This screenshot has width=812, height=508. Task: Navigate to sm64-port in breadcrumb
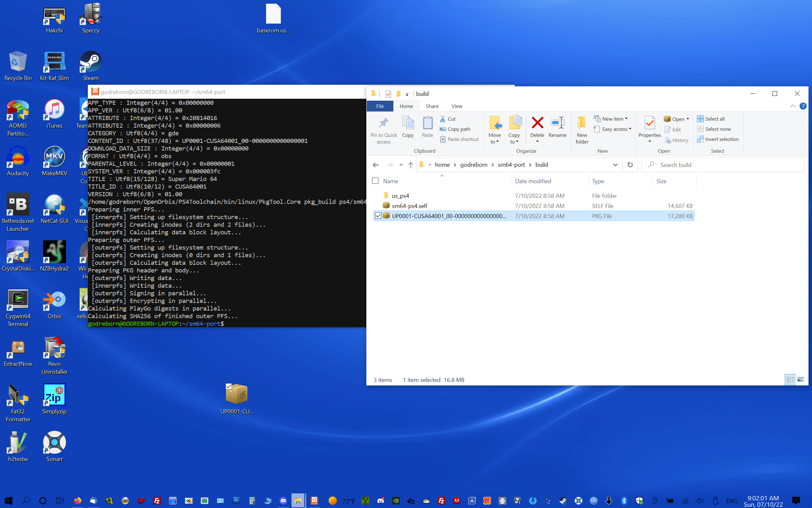[x=511, y=165]
